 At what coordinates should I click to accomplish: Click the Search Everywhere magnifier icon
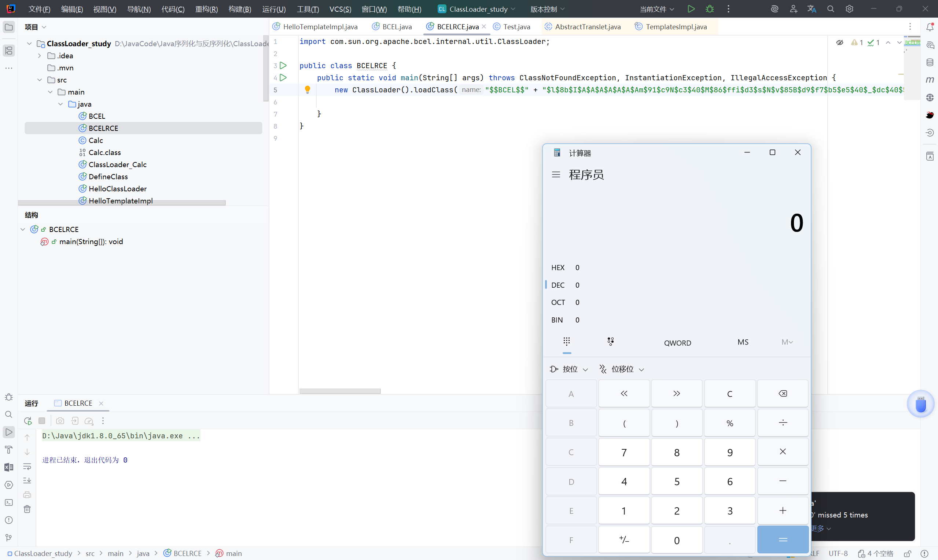tap(831, 9)
